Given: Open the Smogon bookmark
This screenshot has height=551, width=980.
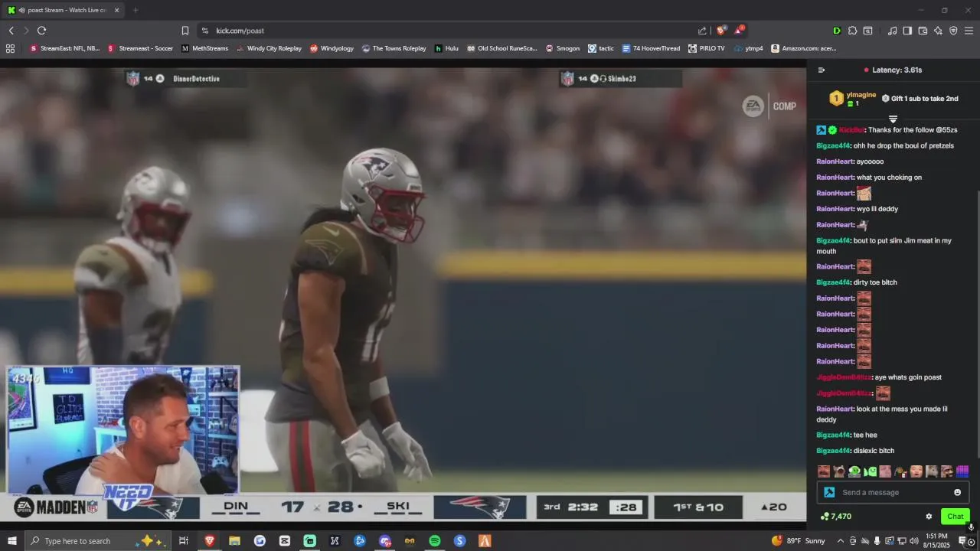Looking at the screenshot, I should click(x=562, y=48).
